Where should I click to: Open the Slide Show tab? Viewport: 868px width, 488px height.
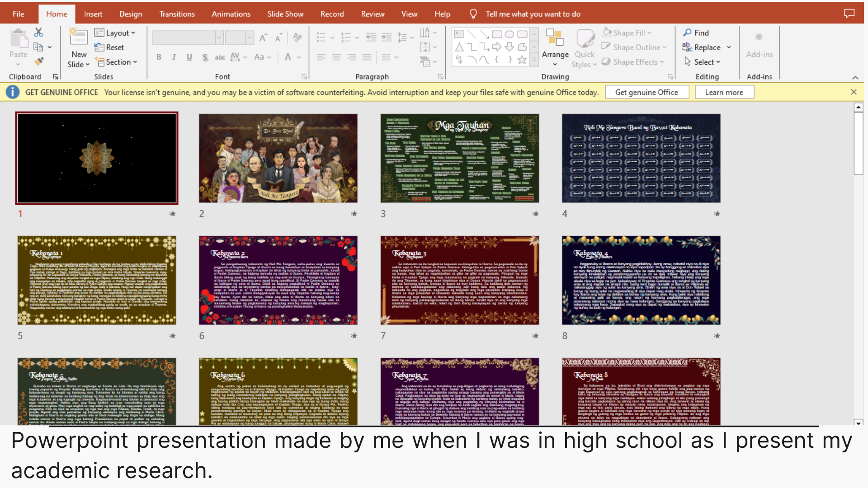click(285, 14)
